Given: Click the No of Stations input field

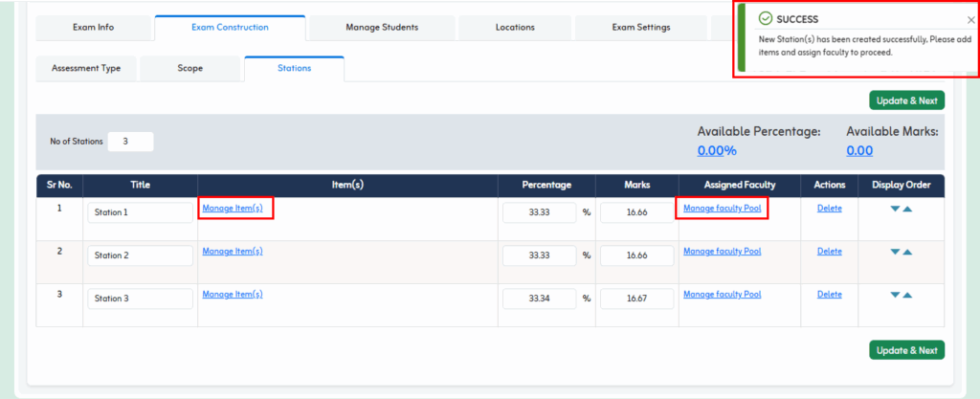Looking at the screenshot, I should (130, 142).
